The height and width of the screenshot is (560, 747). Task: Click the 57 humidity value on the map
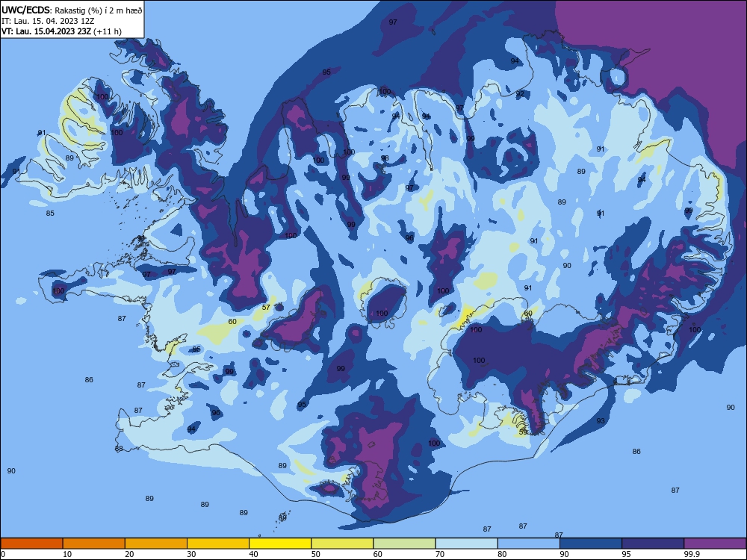pyautogui.click(x=266, y=307)
